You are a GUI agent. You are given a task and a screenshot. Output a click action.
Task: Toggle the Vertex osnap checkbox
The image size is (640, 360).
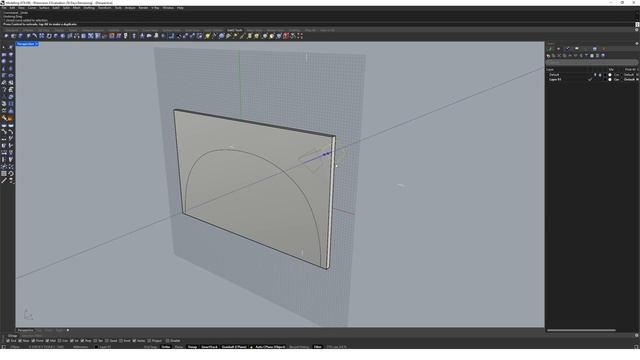point(134,340)
